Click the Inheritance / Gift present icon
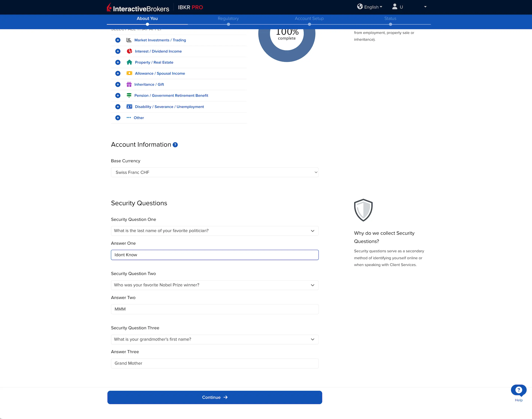This screenshot has height=419, width=532. click(129, 84)
